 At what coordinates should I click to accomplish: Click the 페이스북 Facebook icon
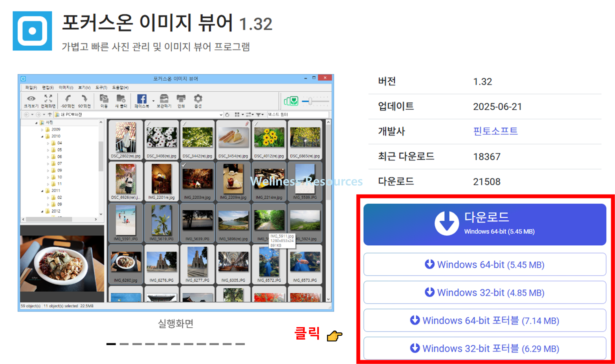click(141, 99)
